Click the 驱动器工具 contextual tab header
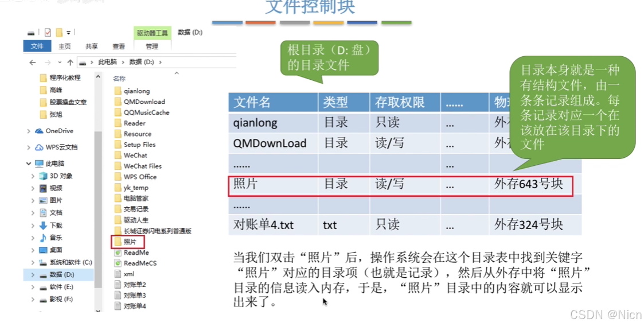644x326 pixels. click(x=153, y=33)
